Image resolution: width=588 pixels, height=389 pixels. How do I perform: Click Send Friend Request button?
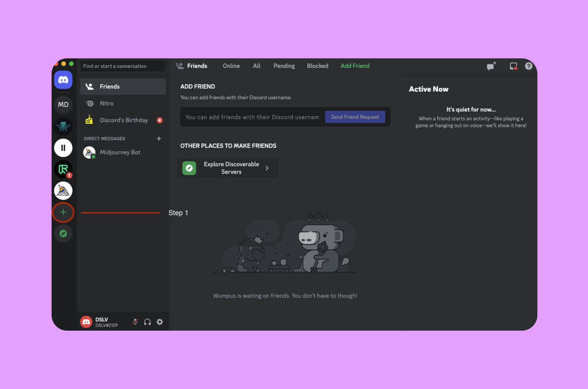point(355,117)
